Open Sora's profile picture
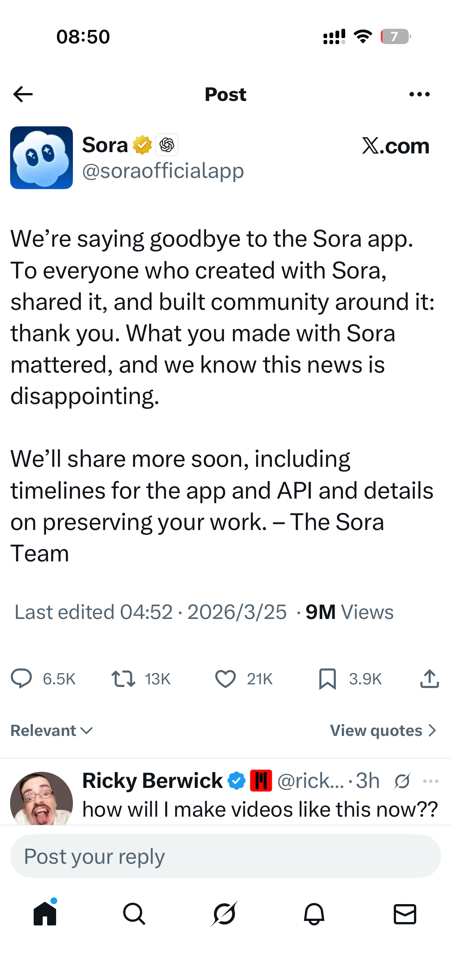The image size is (451, 980). click(42, 158)
